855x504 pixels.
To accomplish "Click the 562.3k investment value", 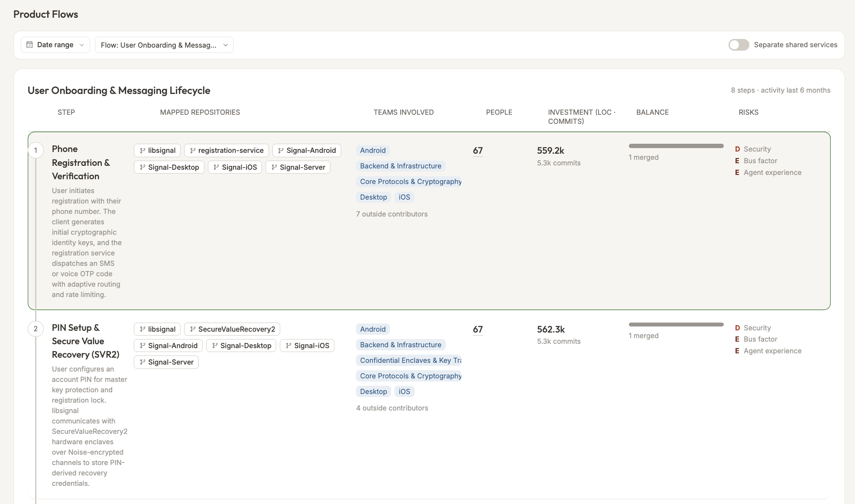I will (551, 330).
